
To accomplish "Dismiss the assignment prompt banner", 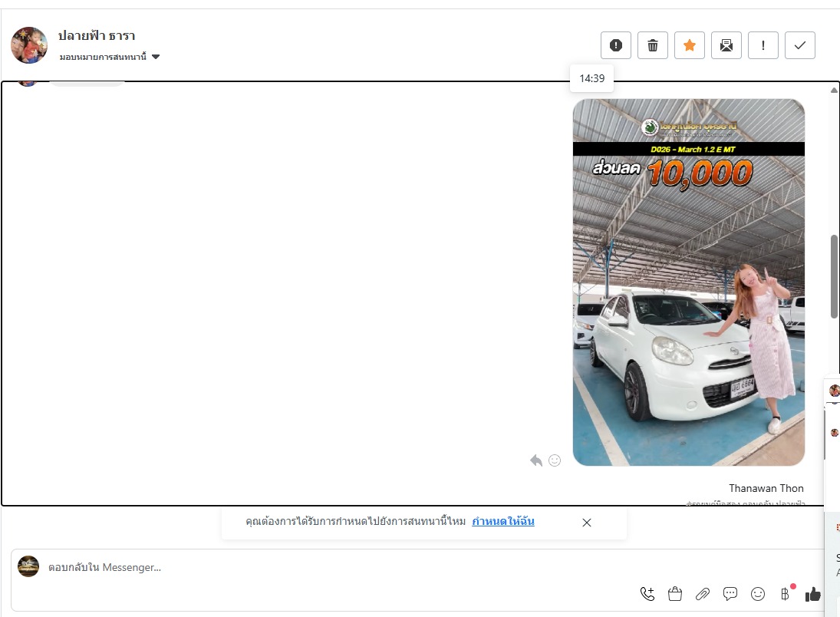I will (x=587, y=523).
